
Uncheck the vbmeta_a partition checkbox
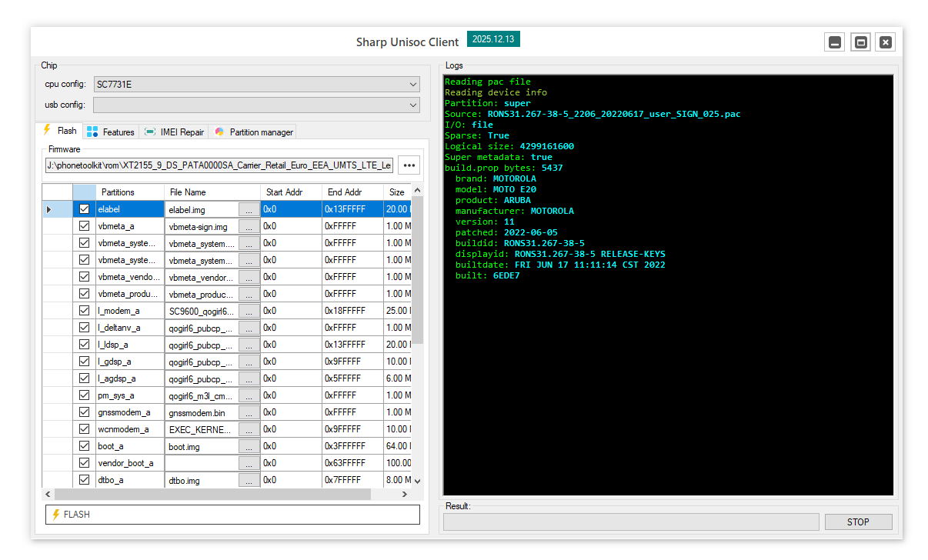point(85,226)
